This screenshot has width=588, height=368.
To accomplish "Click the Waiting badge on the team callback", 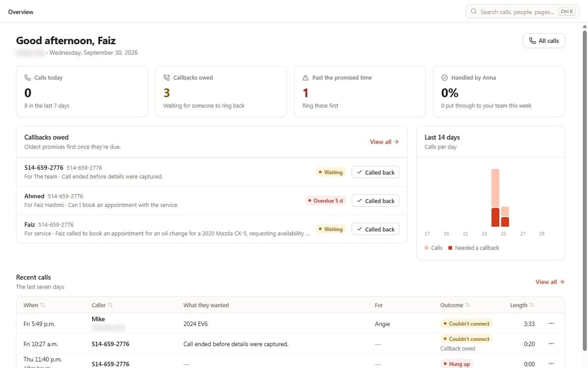I will pos(331,172).
